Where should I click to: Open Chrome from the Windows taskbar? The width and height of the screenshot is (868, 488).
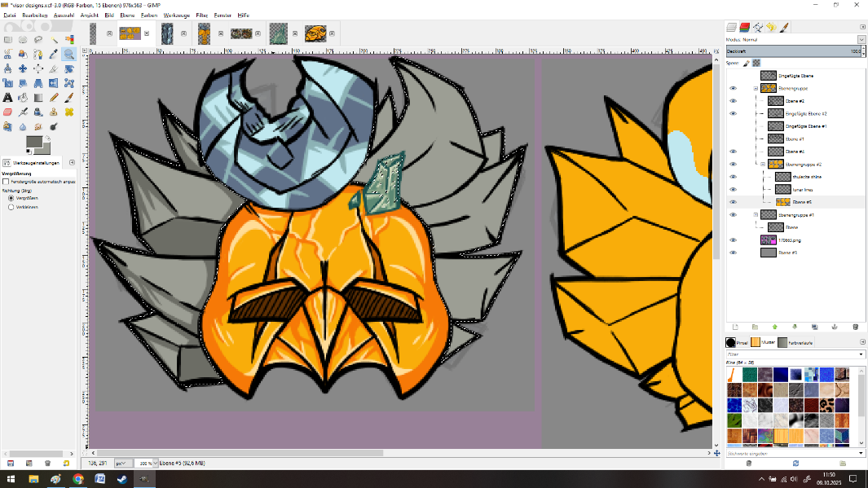point(77,479)
